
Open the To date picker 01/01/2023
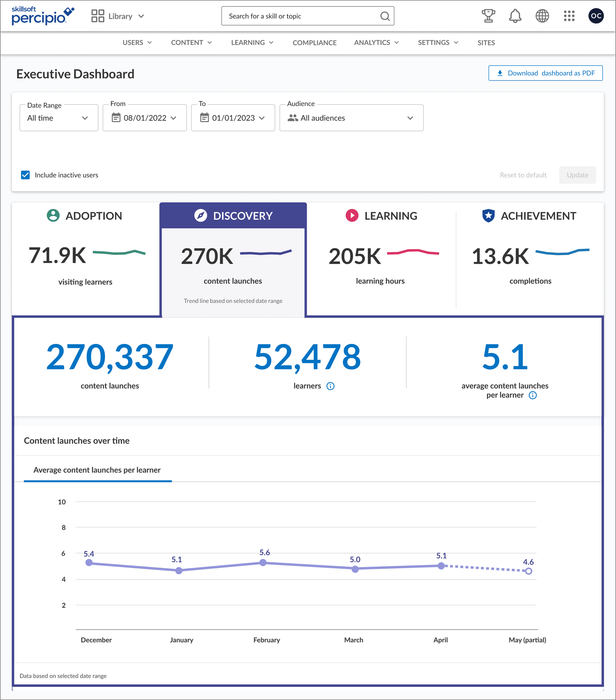[x=233, y=118]
